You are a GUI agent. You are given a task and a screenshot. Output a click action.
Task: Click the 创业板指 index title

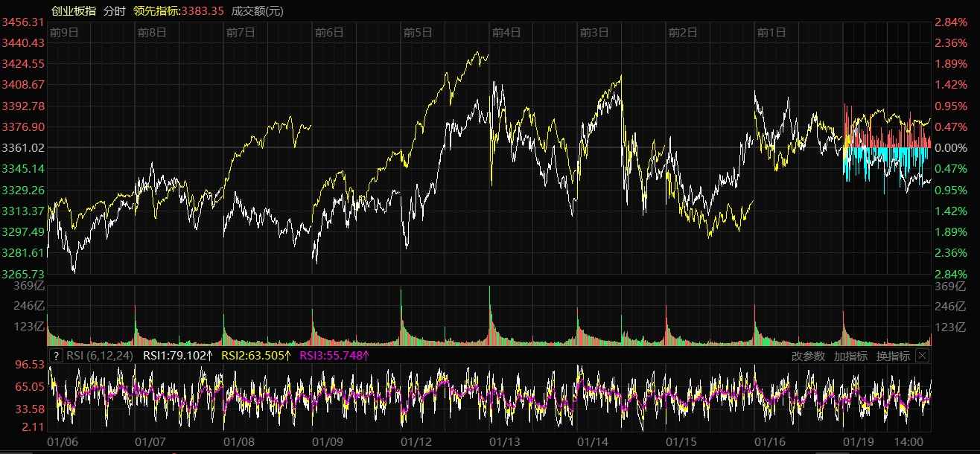coord(73,10)
